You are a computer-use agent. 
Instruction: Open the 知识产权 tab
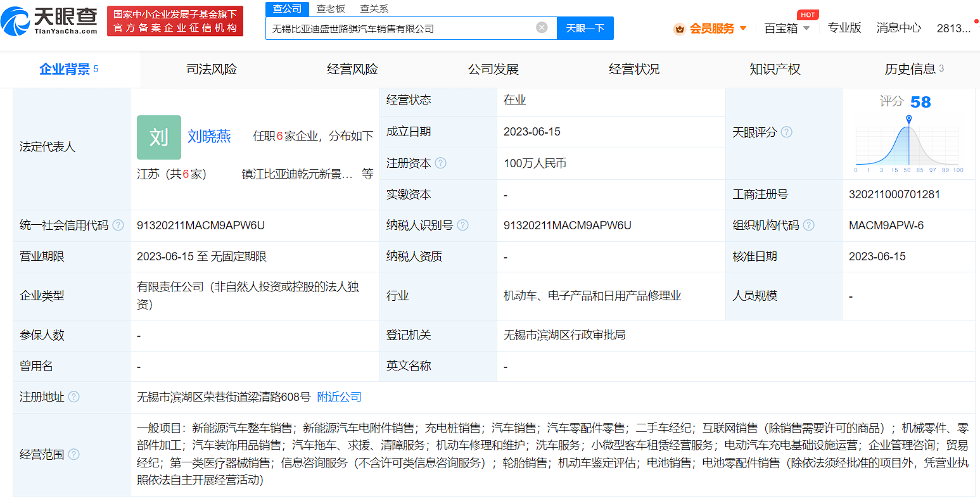(775, 69)
